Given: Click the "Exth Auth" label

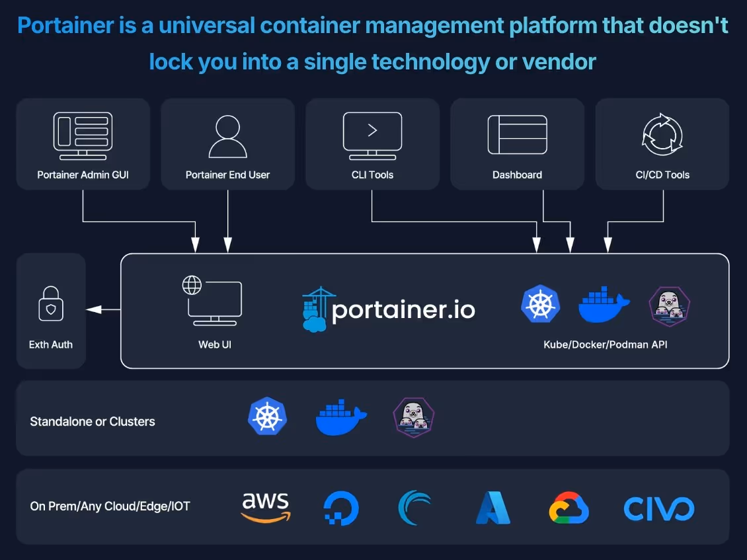Looking at the screenshot, I should pos(51,344).
